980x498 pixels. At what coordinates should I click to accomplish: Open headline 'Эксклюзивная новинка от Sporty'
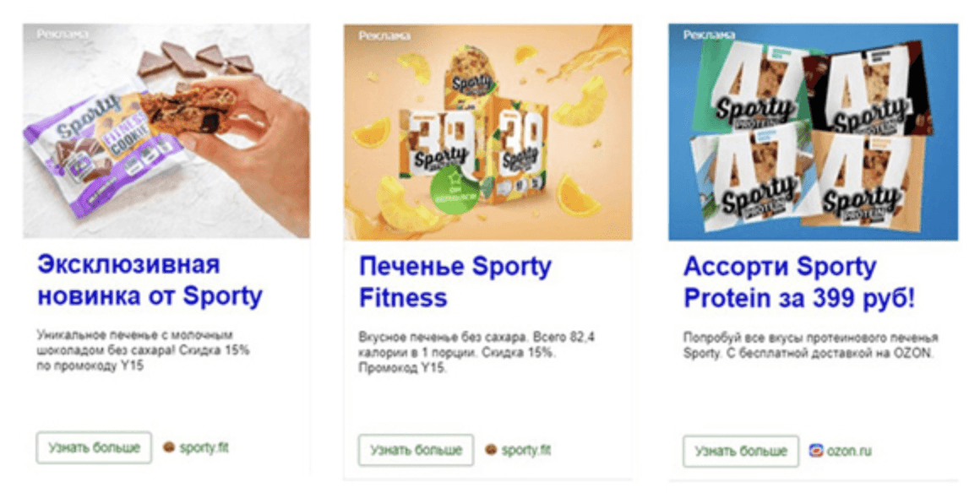(150, 280)
